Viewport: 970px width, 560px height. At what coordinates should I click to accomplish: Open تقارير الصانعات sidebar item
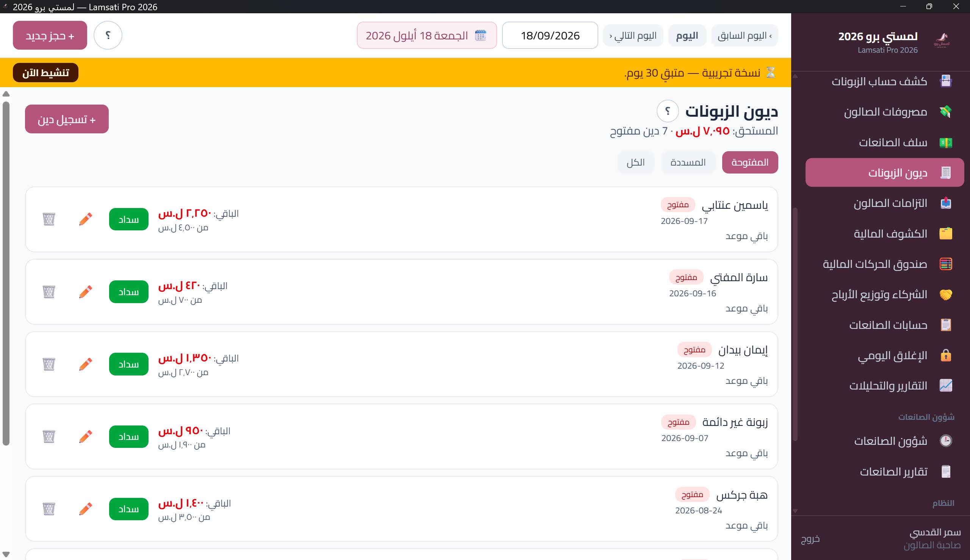point(885,472)
